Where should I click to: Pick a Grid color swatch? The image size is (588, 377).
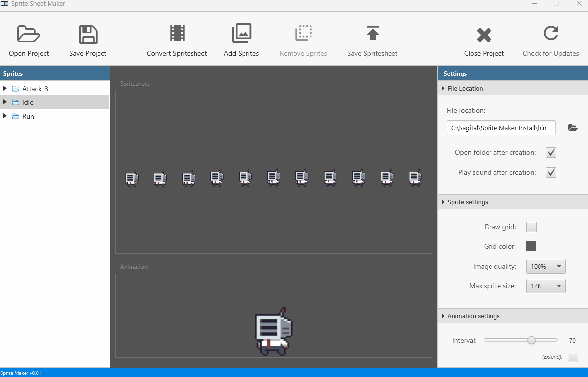coord(531,246)
